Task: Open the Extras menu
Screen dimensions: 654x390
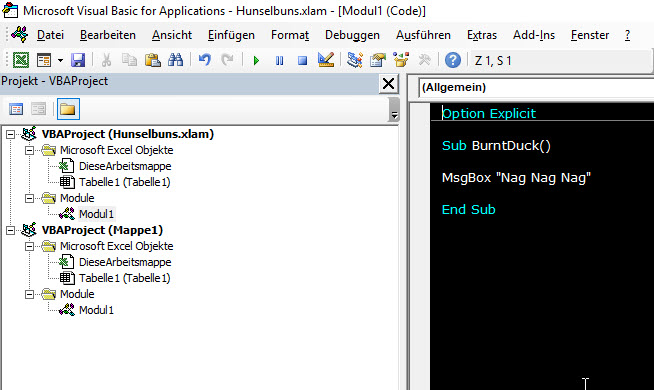Action: [x=482, y=35]
